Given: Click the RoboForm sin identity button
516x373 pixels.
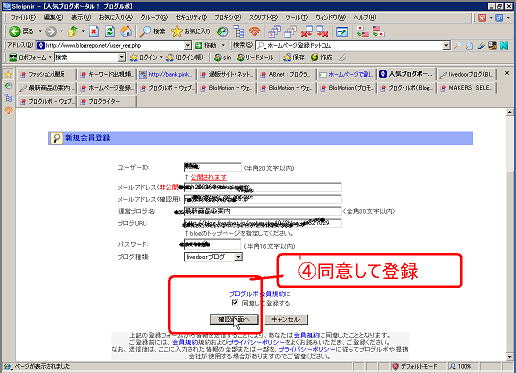Looking at the screenshot, I should (x=223, y=58).
